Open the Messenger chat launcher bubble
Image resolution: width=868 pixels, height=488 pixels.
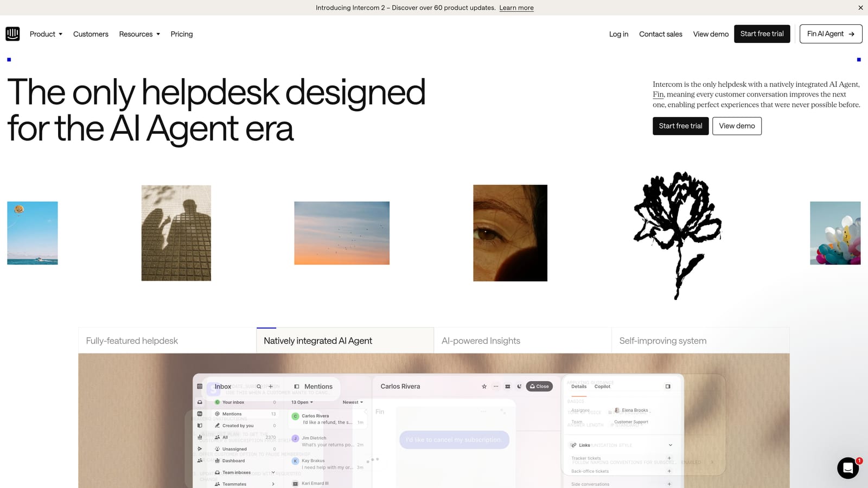point(848,468)
